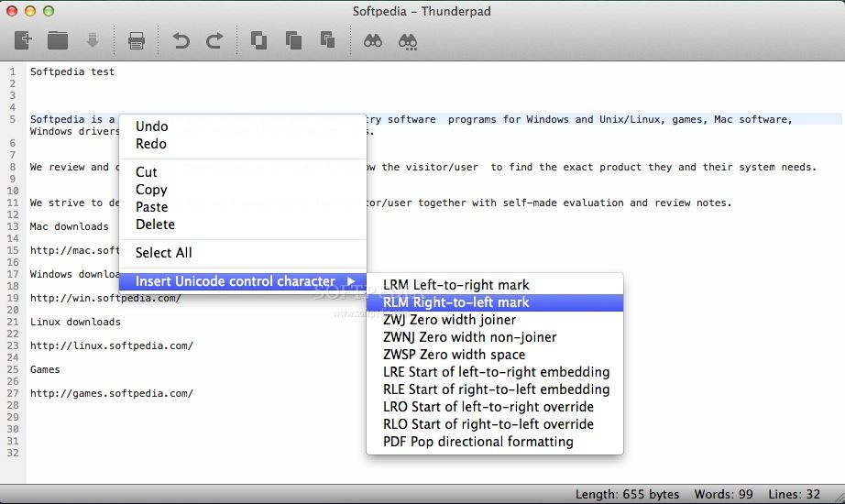Click the Cut toolbar icon
The image size is (845, 504).
258,40
